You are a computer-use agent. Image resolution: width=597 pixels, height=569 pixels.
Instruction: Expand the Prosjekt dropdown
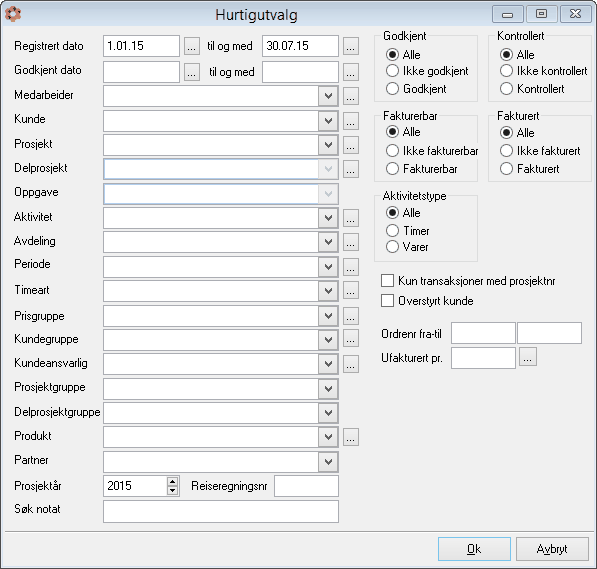tap(328, 145)
